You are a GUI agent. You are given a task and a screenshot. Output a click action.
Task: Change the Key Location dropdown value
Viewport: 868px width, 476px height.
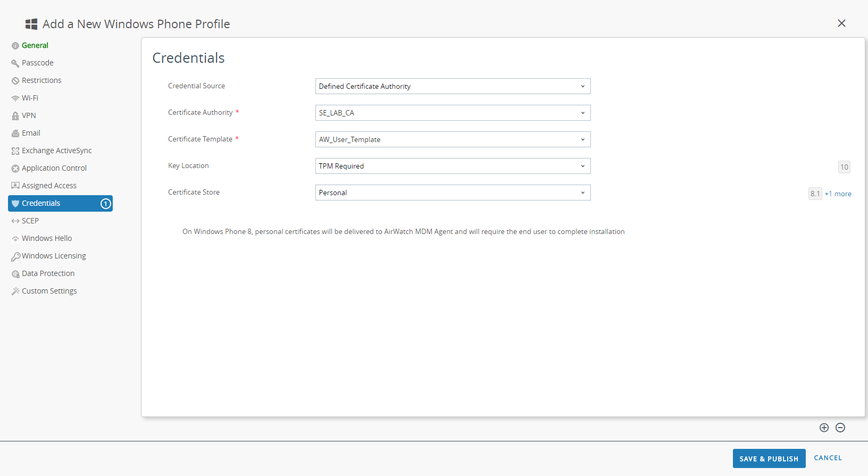click(453, 166)
